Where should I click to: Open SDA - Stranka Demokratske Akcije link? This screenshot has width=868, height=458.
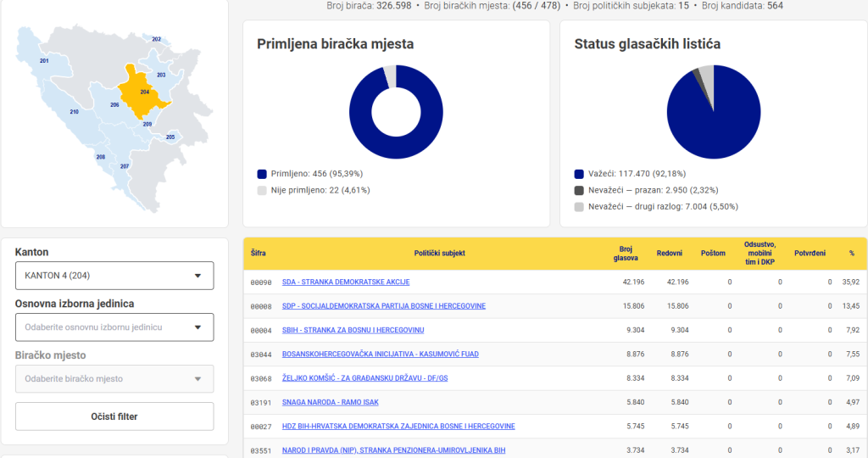(x=346, y=282)
